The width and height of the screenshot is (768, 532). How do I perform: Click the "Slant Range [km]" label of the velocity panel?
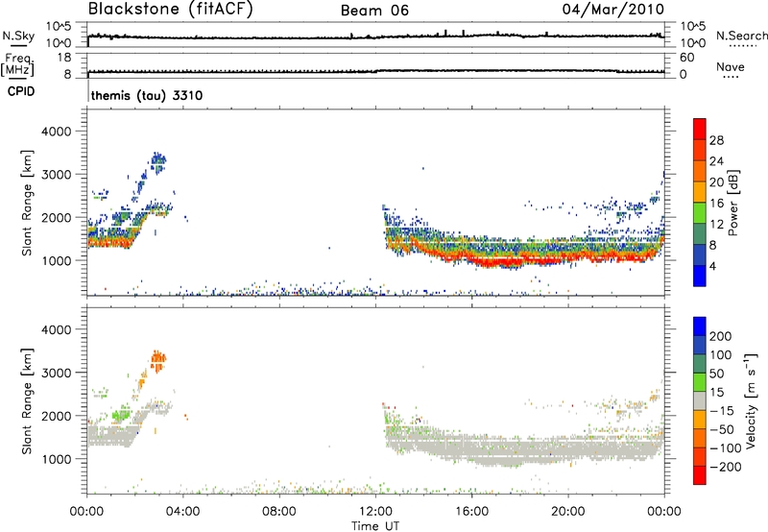coord(27,400)
